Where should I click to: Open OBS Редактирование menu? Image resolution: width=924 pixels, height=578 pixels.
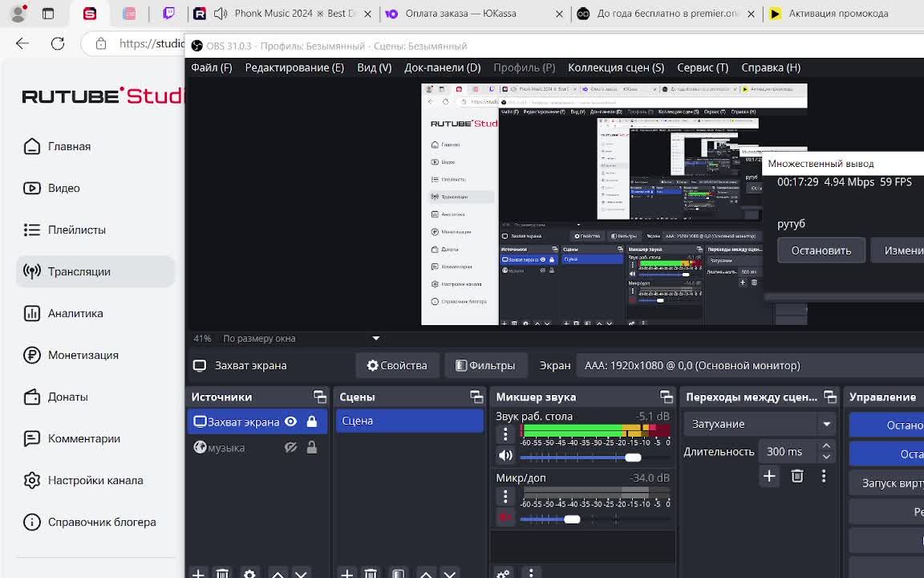pyautogui.click(x=294, y=67)
